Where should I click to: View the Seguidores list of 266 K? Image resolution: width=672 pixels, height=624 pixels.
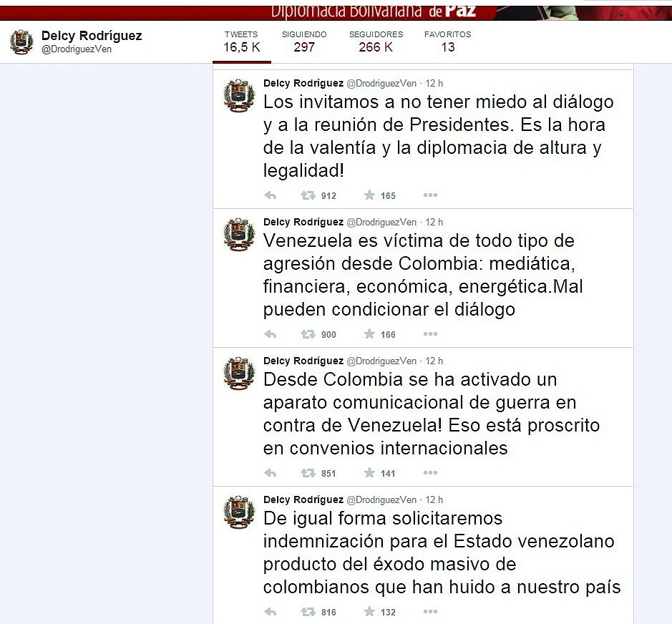[376, 42]
